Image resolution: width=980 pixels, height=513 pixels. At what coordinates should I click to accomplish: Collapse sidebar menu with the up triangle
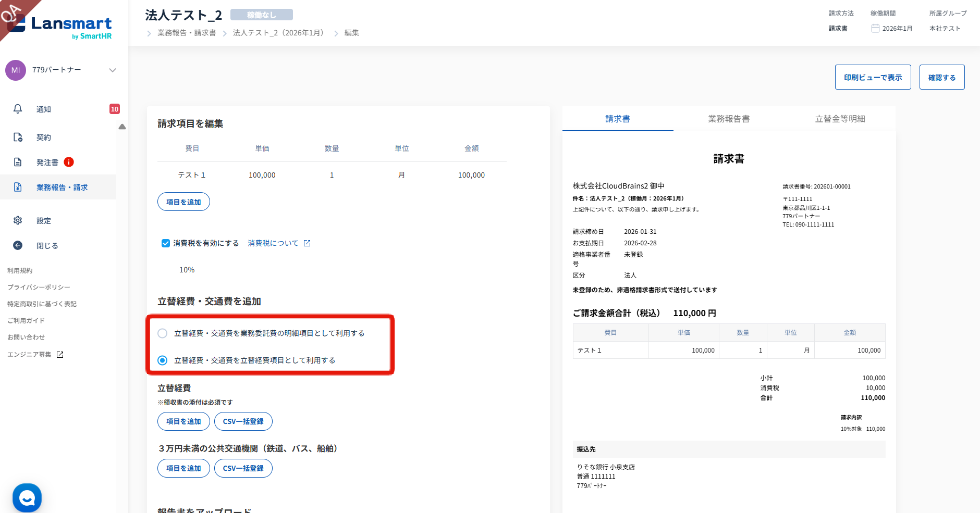pyautogui.click(x=122, y=127)
